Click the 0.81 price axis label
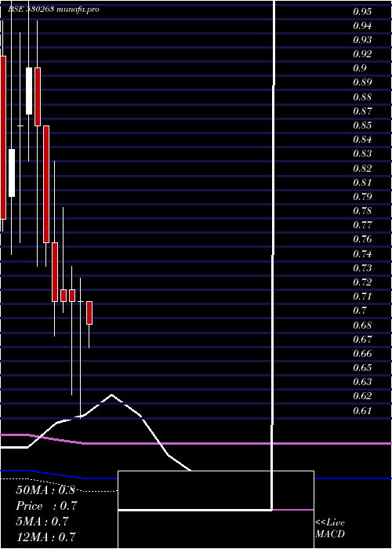This screenshot has width=392, height=549. [362, 183]
